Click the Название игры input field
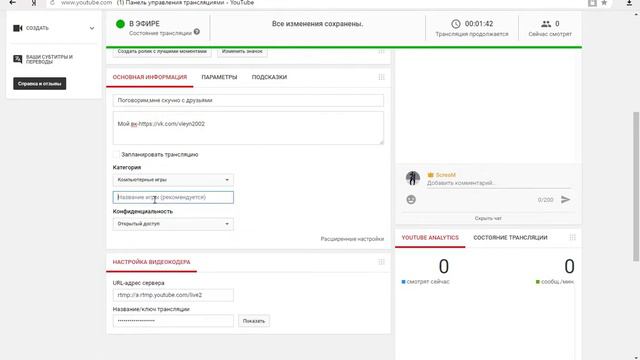The image size is (640, 360). 173,197
